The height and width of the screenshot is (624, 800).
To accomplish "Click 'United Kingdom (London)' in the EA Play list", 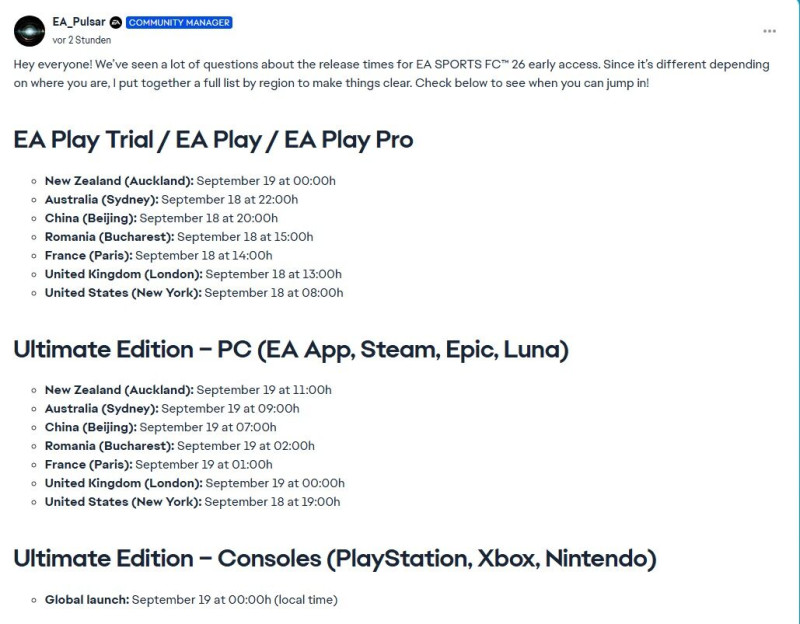I will [123, 274].
